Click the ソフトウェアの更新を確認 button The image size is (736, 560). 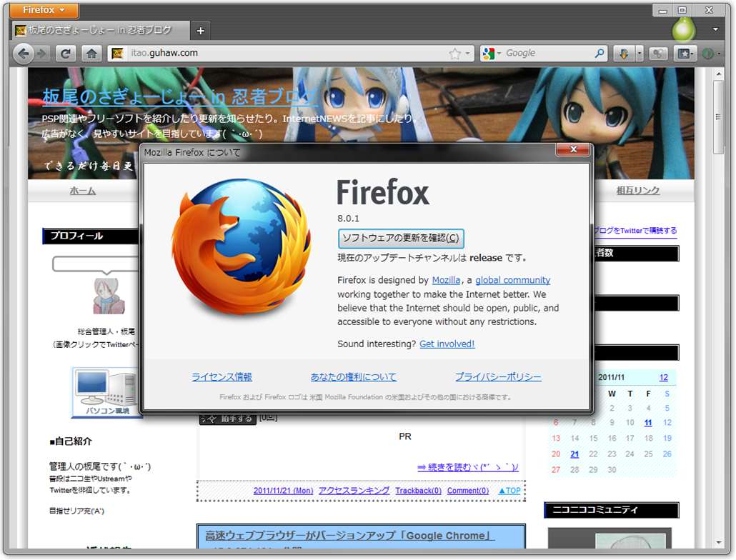tap(401, 238)
